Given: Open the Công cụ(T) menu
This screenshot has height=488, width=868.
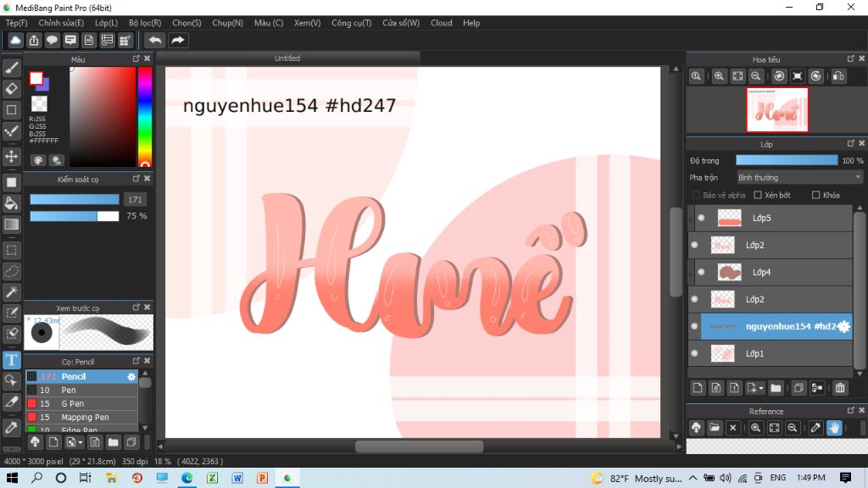Looking at the screenshot, I should [352, 23].
